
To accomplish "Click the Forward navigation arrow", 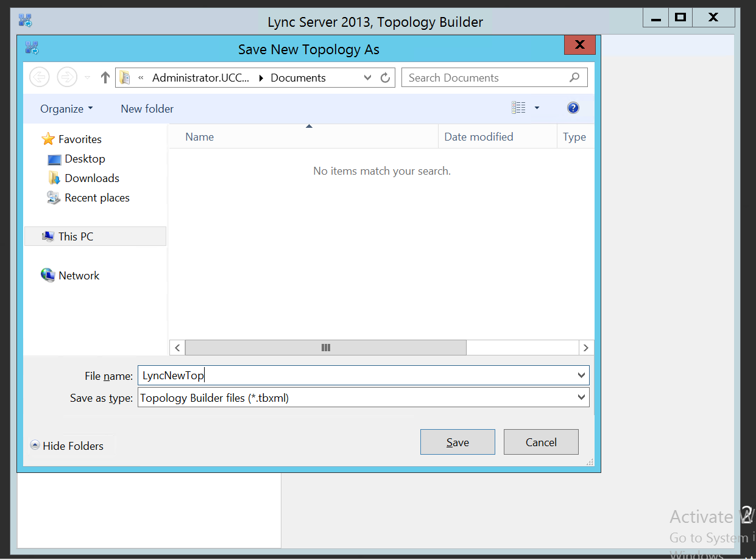I will click(x=67, y=77).
